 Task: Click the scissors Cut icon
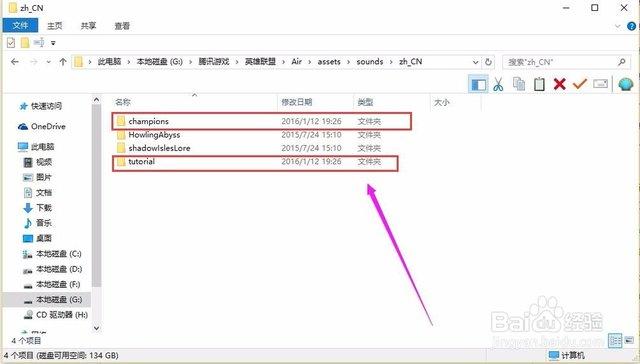pyautogui.click(x=498, y=84)
